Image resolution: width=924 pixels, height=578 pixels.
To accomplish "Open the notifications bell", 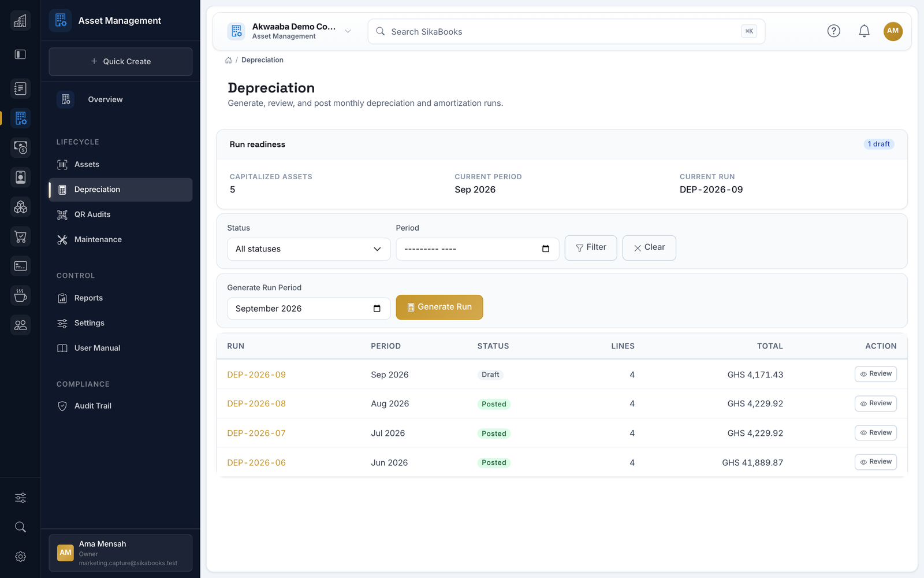I will click(x=864, y=31).
